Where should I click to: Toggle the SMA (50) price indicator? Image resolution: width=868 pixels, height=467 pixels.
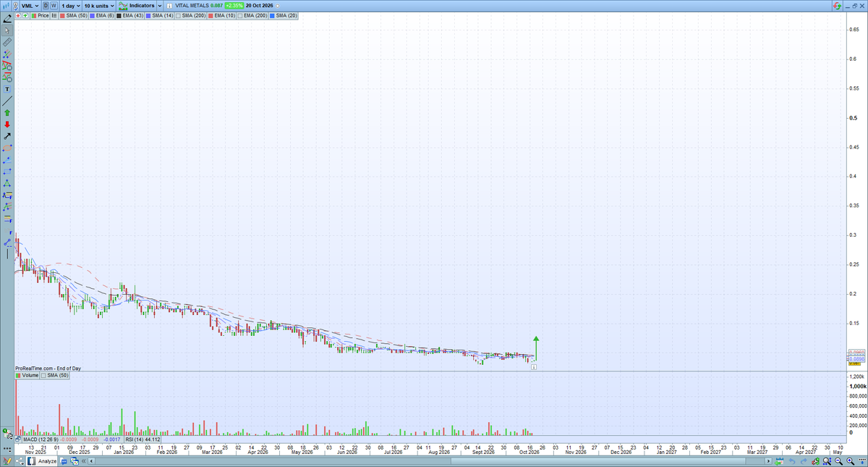click(73, 16)
